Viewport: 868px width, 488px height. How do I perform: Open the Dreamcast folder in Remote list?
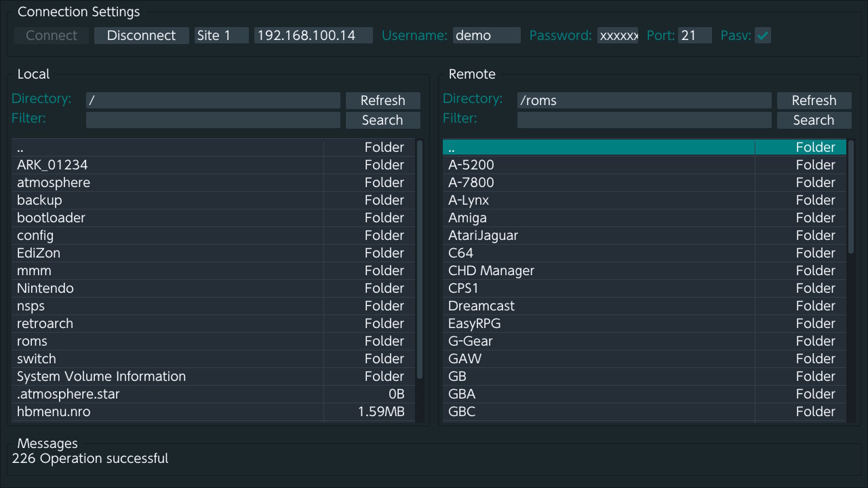coord(481,306)
